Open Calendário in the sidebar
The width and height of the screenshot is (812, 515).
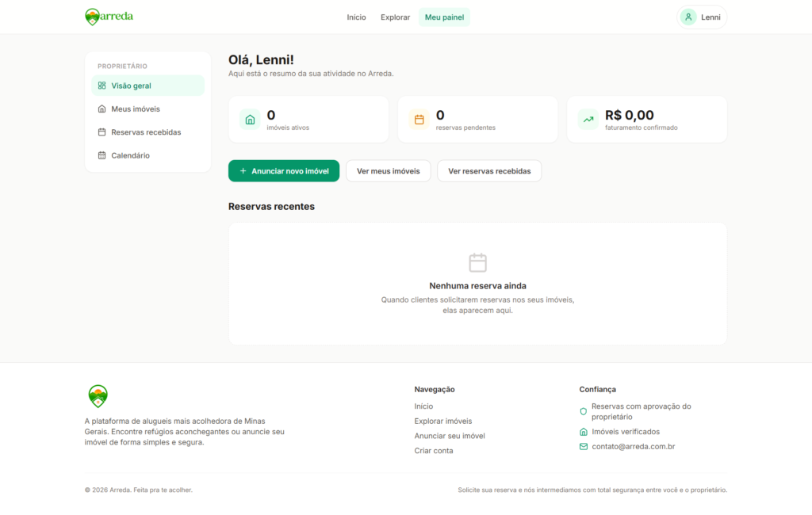[148, 155]
